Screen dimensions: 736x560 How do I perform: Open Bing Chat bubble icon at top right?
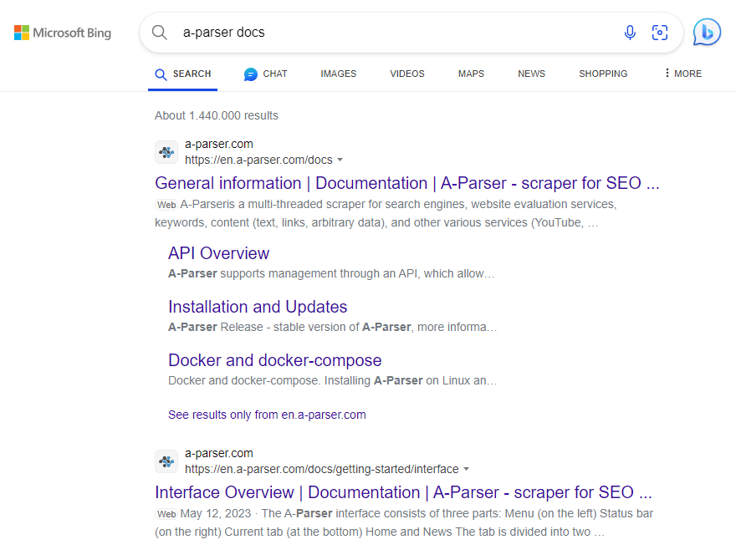(x=707, y=33)
